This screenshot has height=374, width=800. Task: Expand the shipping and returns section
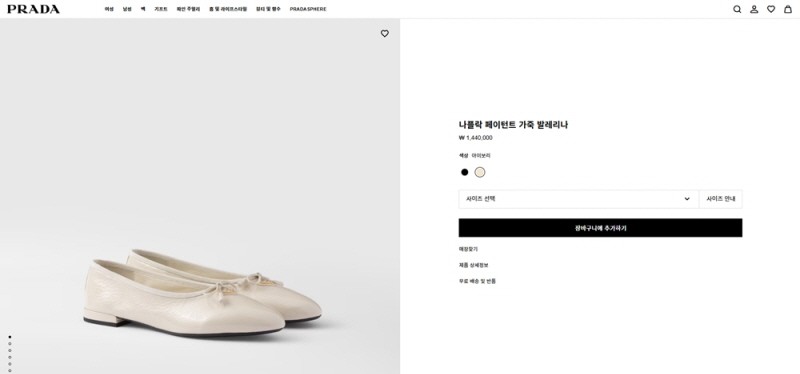[x=477, y=281]
